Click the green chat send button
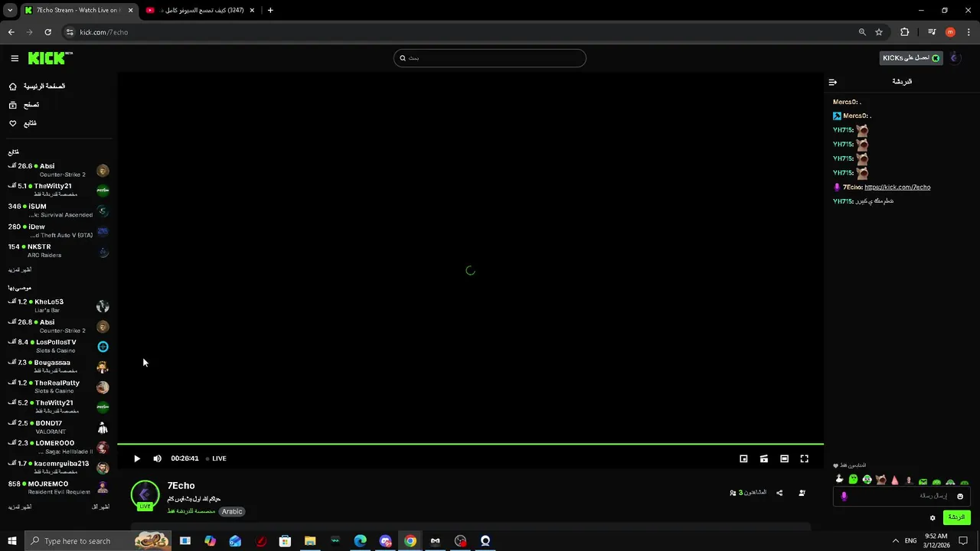Screen dimensions: 980x551 point(957,518)
